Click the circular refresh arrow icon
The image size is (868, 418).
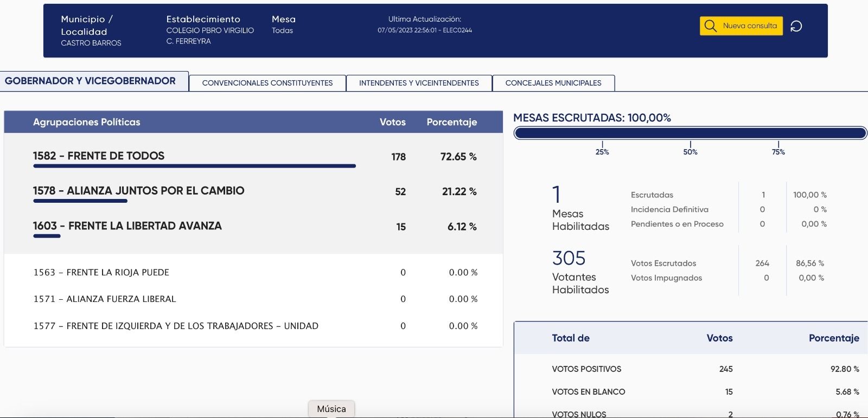coord(796,26)
